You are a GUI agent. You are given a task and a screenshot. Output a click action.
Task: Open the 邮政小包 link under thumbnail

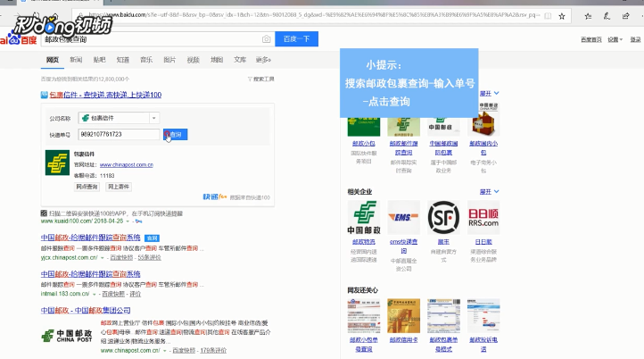click(x=364, y=143)
